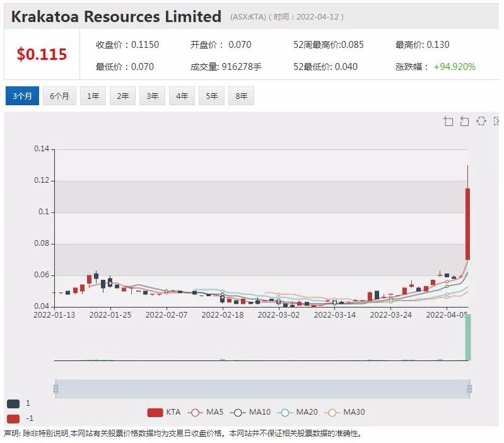Viewport: 504px width, 443px height.
Task: Click the 成交量: 916278手 value
Action: click(x=226, y=67)
